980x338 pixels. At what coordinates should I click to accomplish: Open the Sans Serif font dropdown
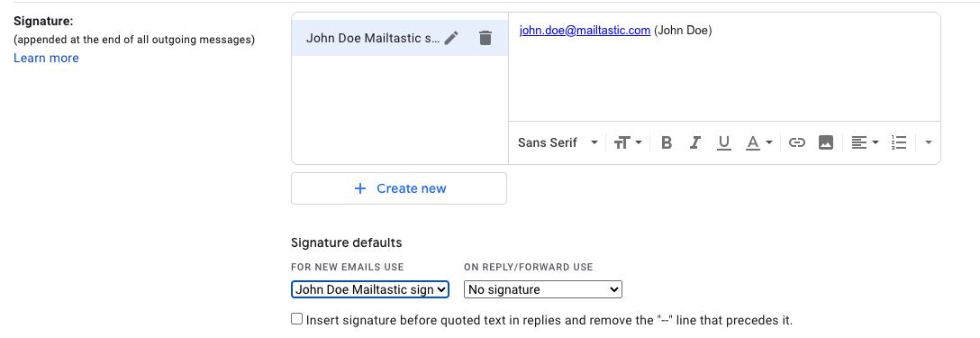click(558, 142)
